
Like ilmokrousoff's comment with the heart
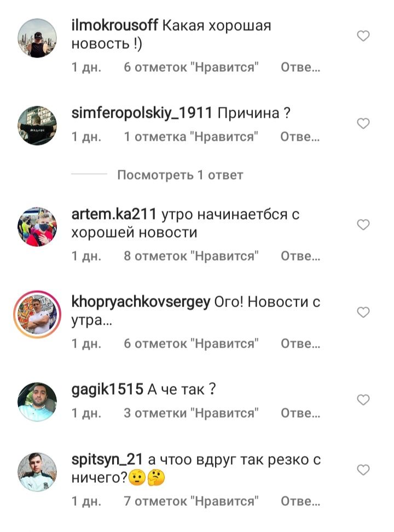pos(363,36)
